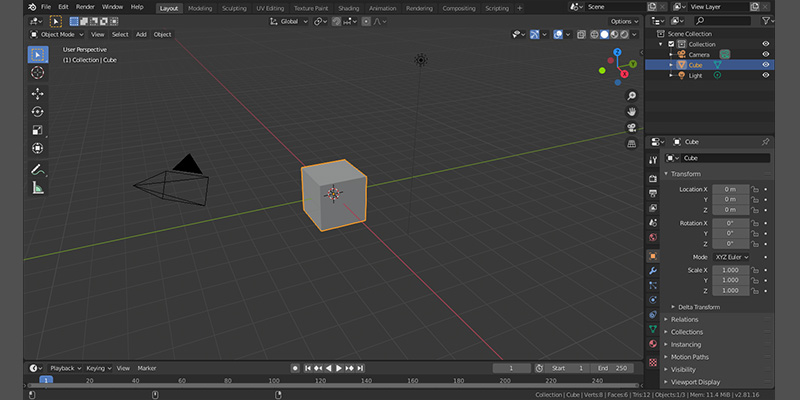The image size is (800, 400).
Task: Toggle camera view with the camera icon
Action: tap(632, 127)
